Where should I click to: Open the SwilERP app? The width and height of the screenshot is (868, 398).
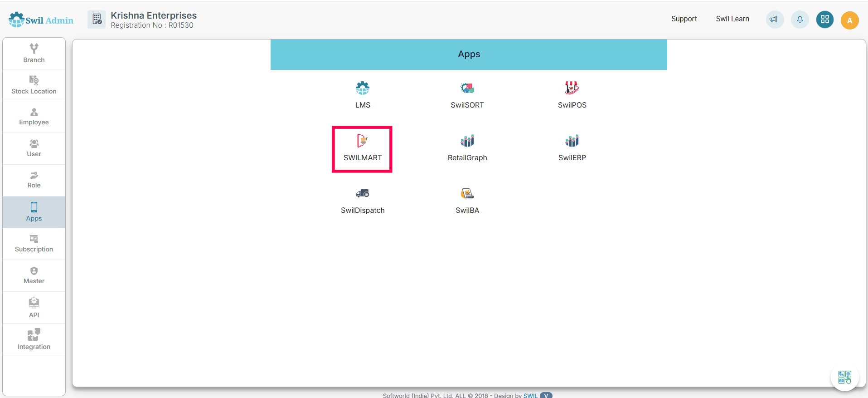click(572, 148)
